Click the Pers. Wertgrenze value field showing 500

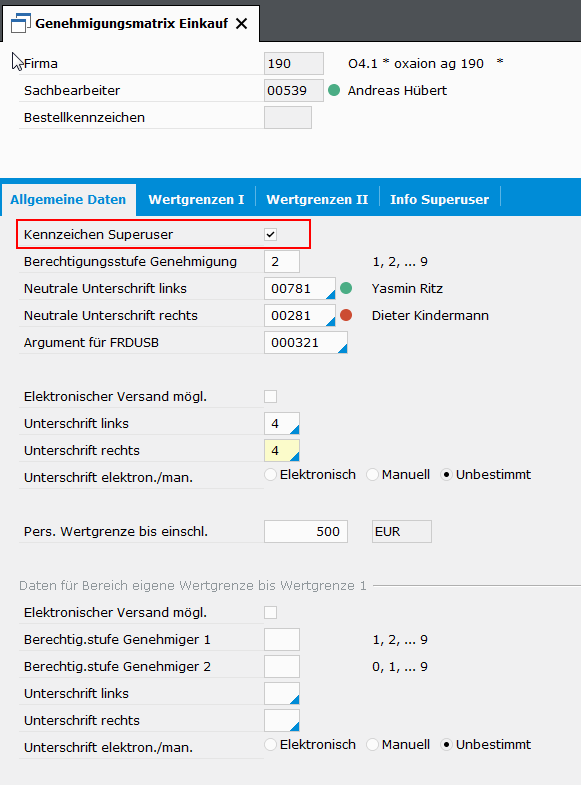[306, 531]
